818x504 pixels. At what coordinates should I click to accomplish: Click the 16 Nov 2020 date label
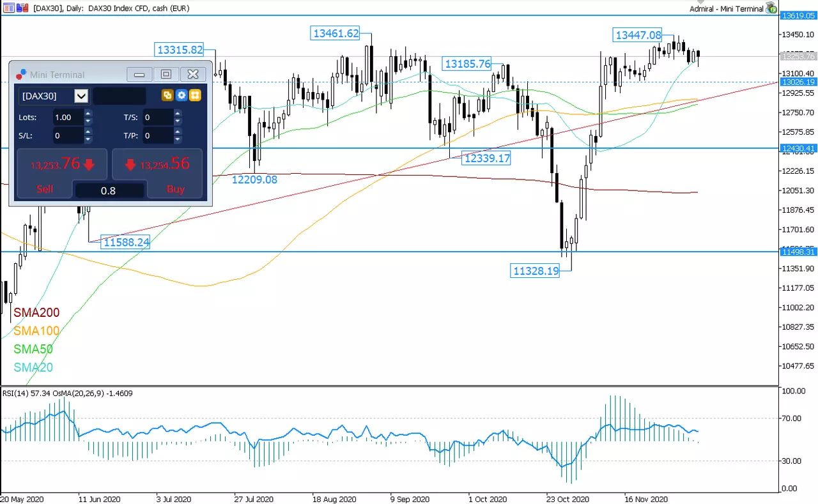point(646,499)
